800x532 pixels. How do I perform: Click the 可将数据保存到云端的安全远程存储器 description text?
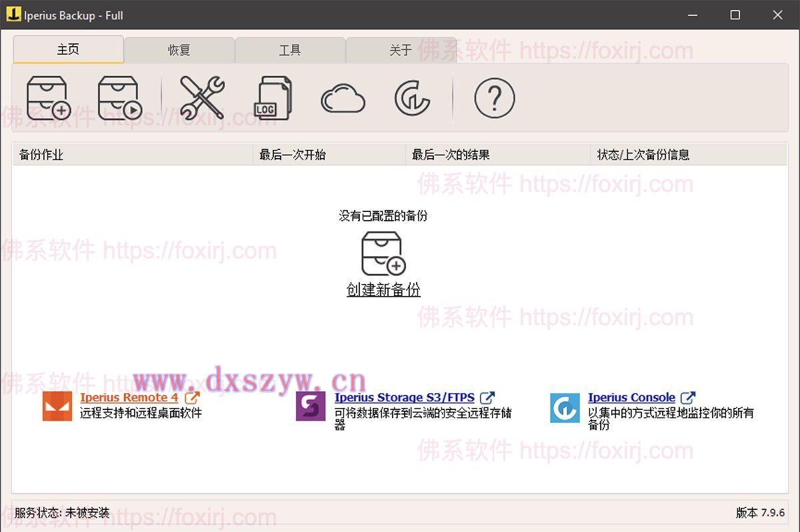coord(423,419)
